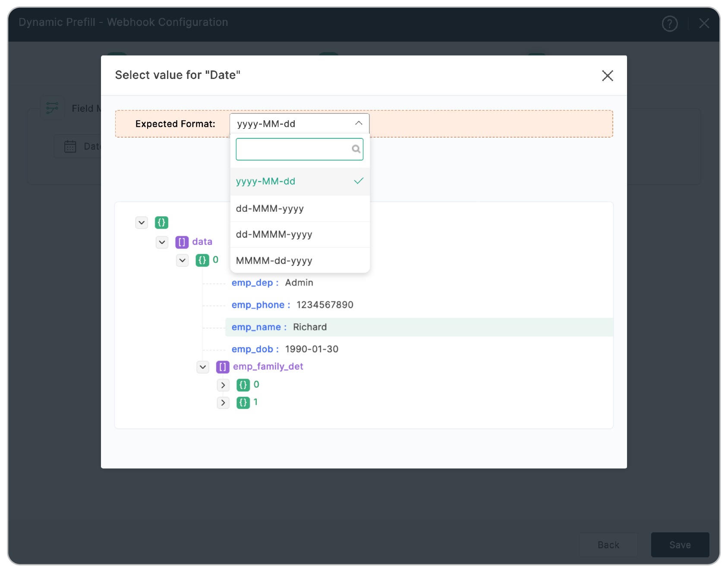Choose the dd-MMM-yyyy format option
The image size is (728, 572).
click(x=300, y=209)
